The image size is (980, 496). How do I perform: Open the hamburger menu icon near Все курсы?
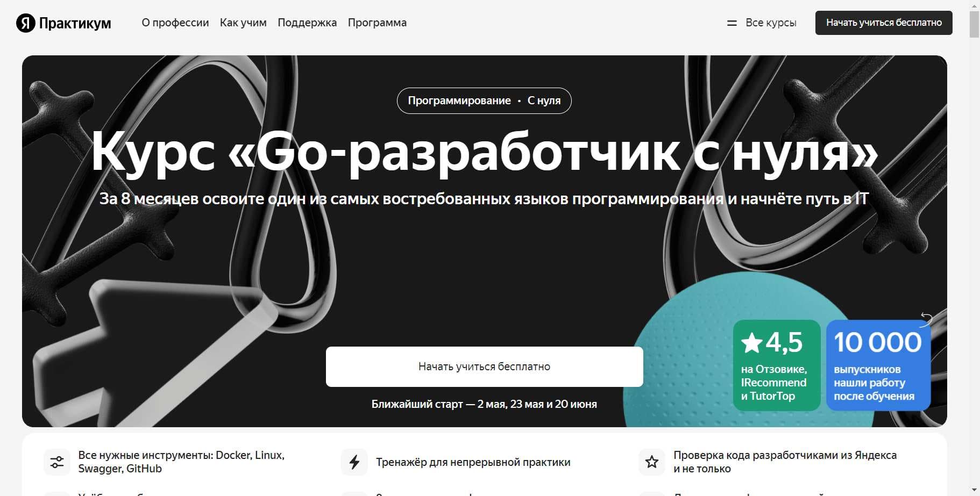click(732, 23)
